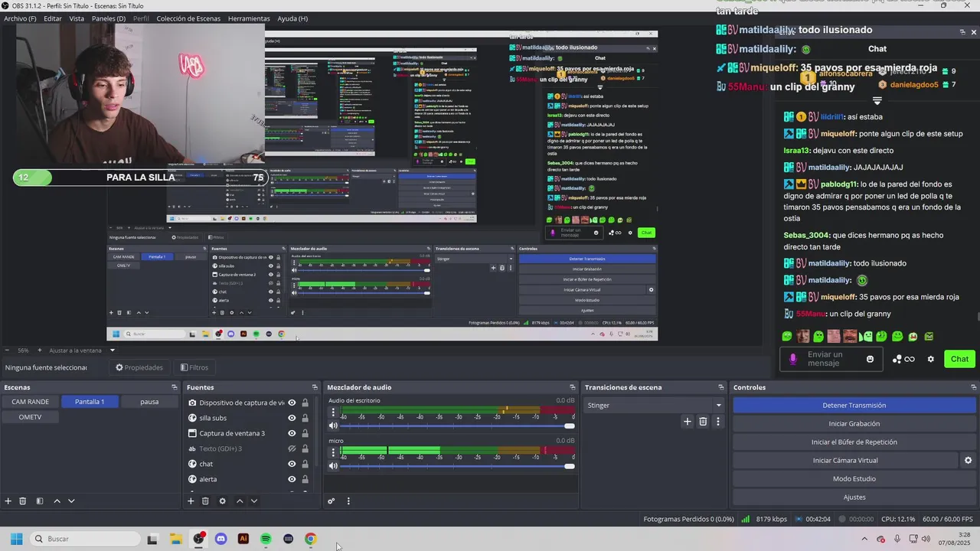Undock the Fuentes panel
This screenshot has height=551, width=980.
coord(314,387)
